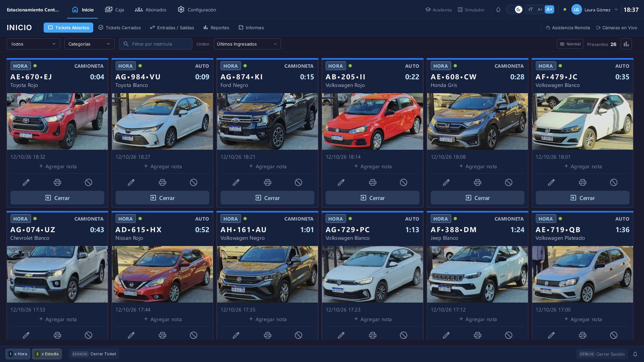Edit ticket AG•729•PC using the pencil
The image size is (644, 362).
[341, 335]
